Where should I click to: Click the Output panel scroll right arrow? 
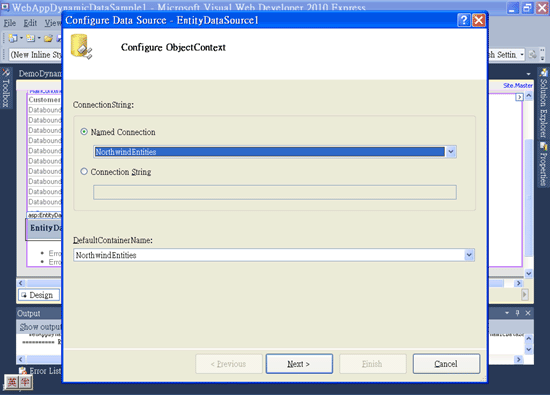coord(518,359)
